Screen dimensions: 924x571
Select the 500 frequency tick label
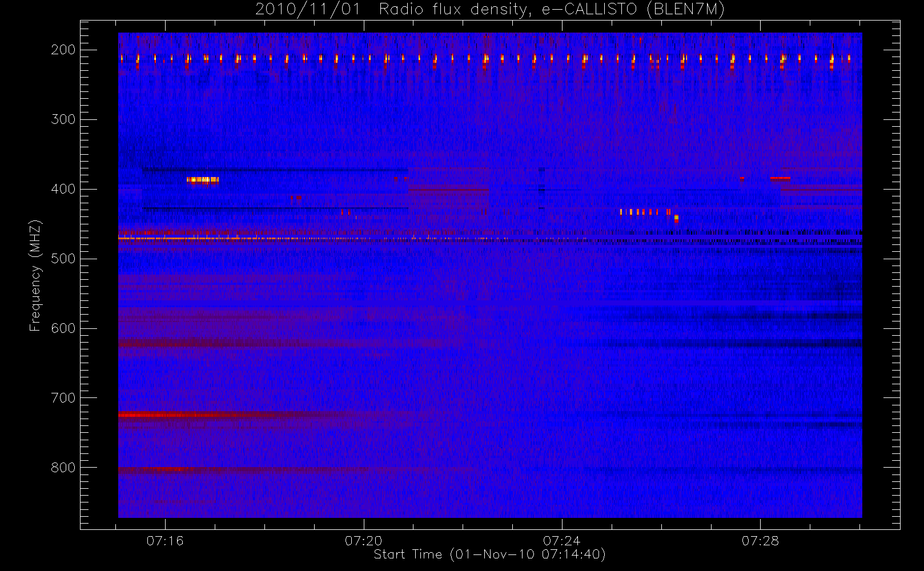point(63,259)
